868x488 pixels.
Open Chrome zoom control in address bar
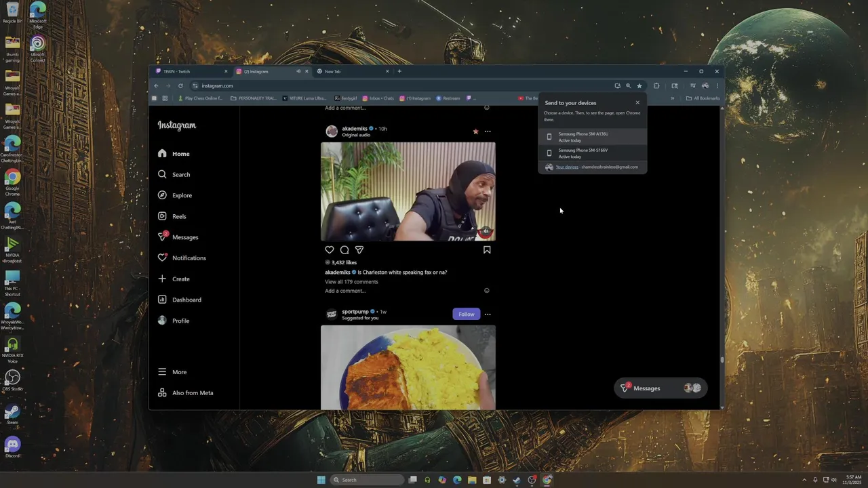click(x=628, y=86)
